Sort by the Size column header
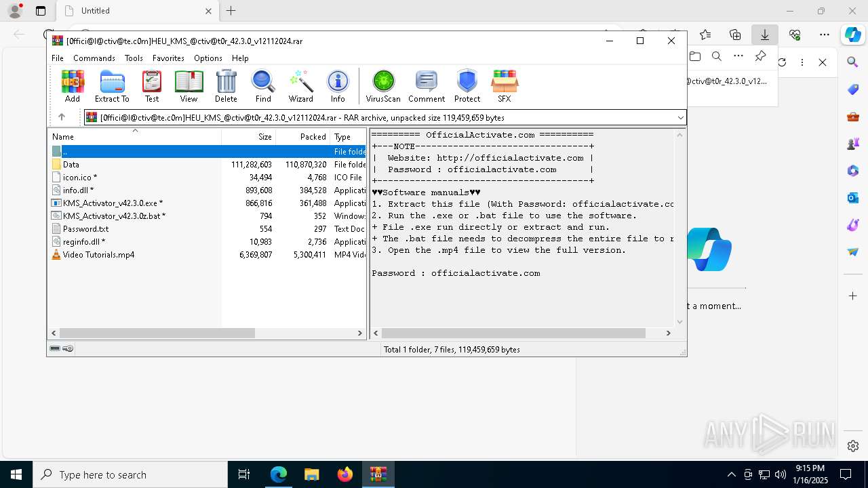868x488 pixels. click(x=248, y=136)
